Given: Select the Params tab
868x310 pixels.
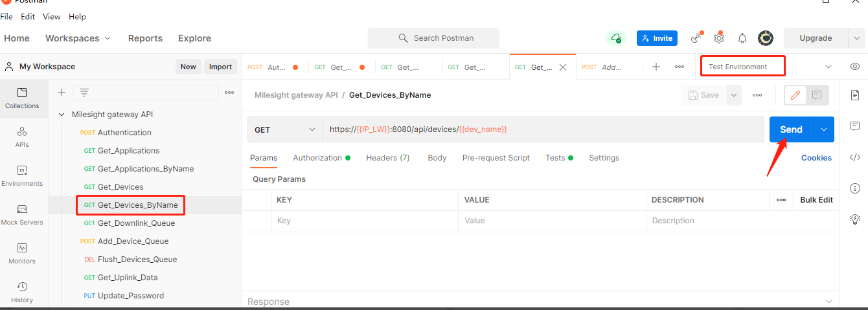Looking at the screenshot, I should pyautogui.click(x=264, y=158).
